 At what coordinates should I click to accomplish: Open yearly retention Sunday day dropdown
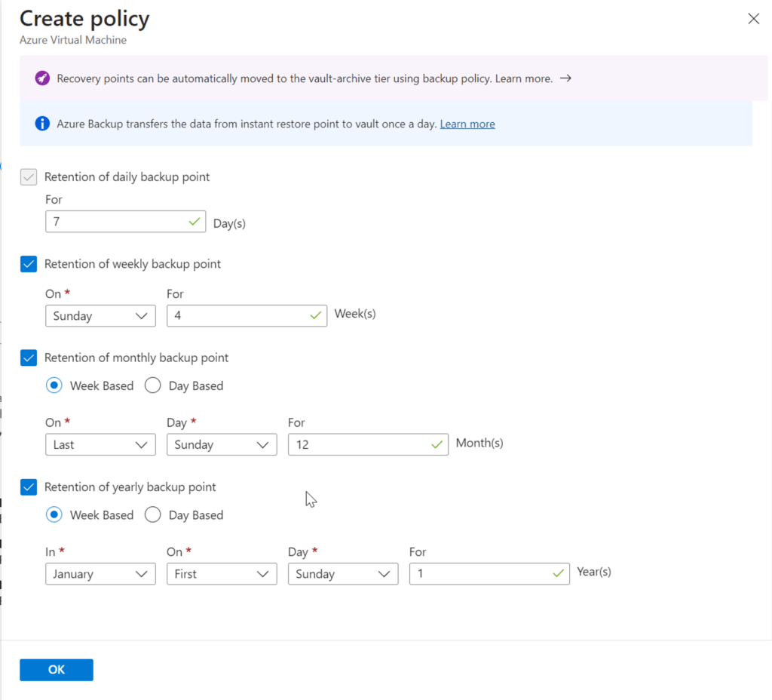(x=343, y=574)
